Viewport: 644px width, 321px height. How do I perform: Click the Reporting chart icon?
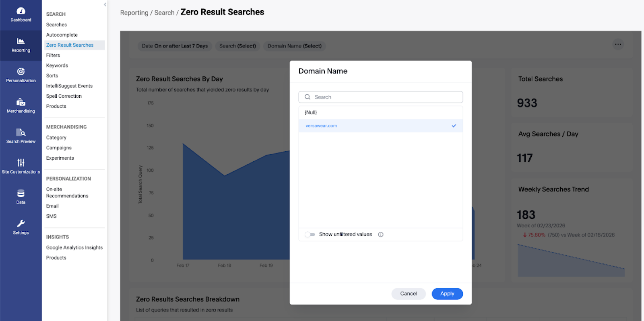point(21,41)
